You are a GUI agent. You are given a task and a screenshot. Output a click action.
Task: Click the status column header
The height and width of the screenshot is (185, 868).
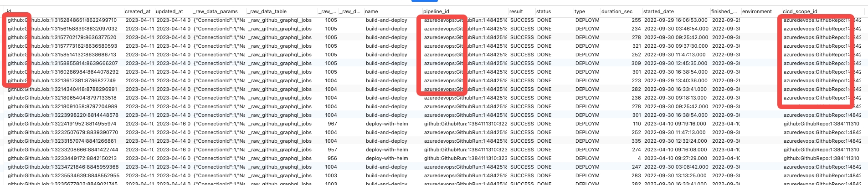[x=544, y=11]
